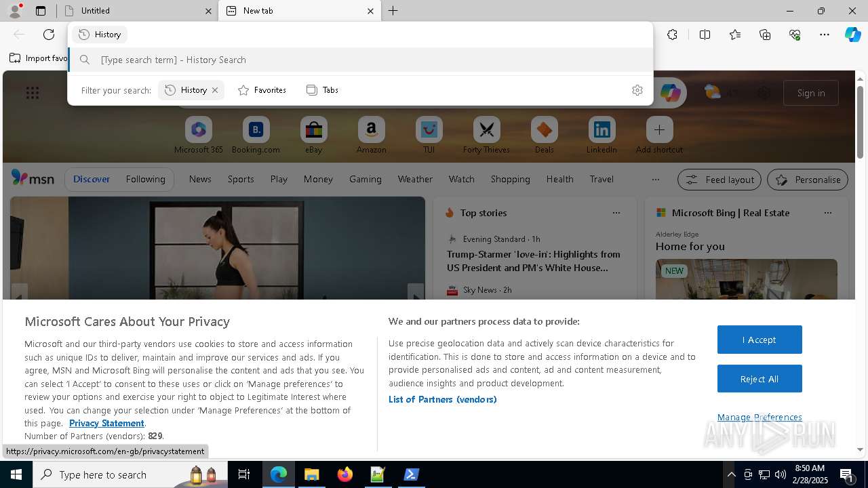Open Feed layout options
Screen dimensions: 868x488
[719, 180]
